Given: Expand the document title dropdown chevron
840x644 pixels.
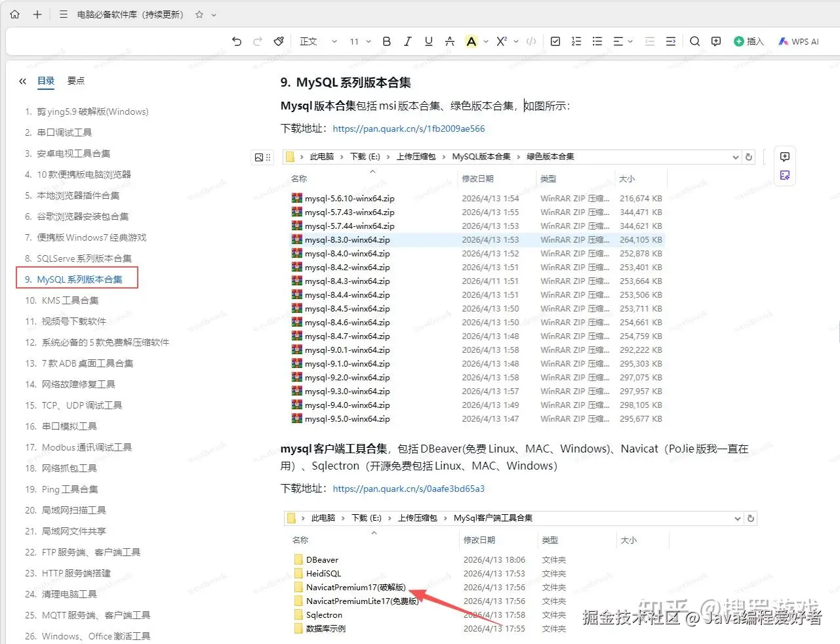Looking at the screenshot, I should point(214,14).
